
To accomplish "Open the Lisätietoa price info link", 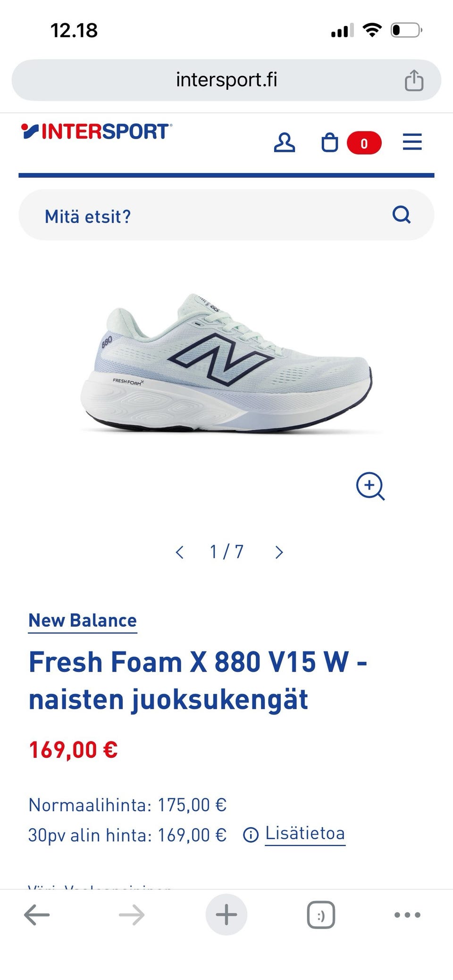I will click(305, 833).
